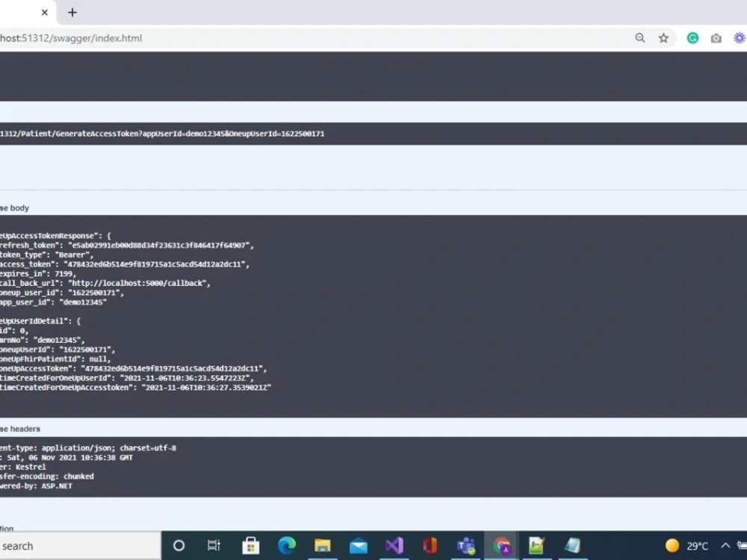This screenshot has width=747, height=560.
Task: Open the Mail app from the taskbar
Action: pos(358,545)
